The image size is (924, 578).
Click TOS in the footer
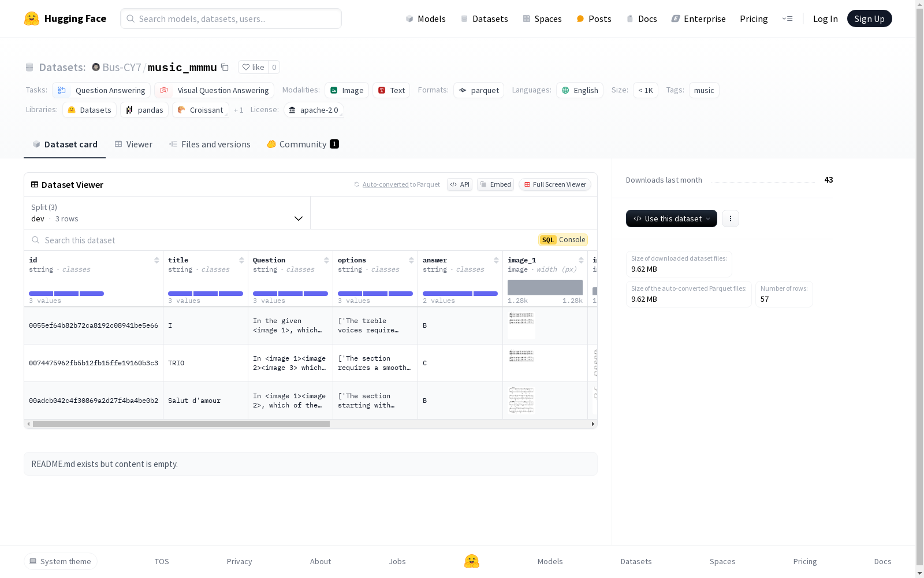(162, 561)
